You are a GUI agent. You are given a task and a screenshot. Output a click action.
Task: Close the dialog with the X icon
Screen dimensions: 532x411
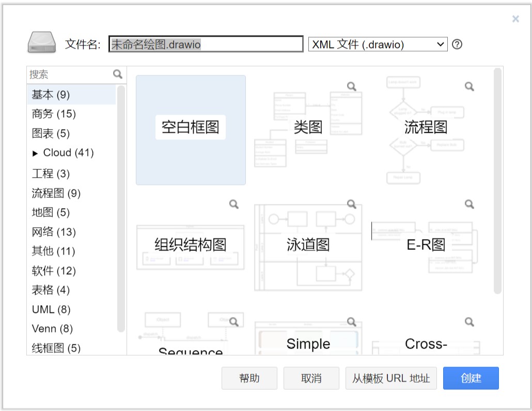(x=515, y=19)
